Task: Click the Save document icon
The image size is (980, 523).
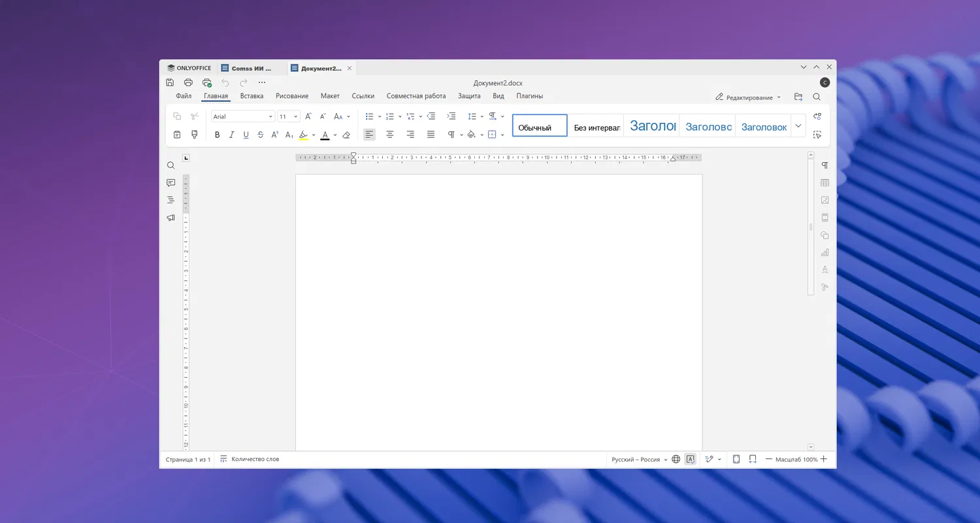Action: (170, 82)
